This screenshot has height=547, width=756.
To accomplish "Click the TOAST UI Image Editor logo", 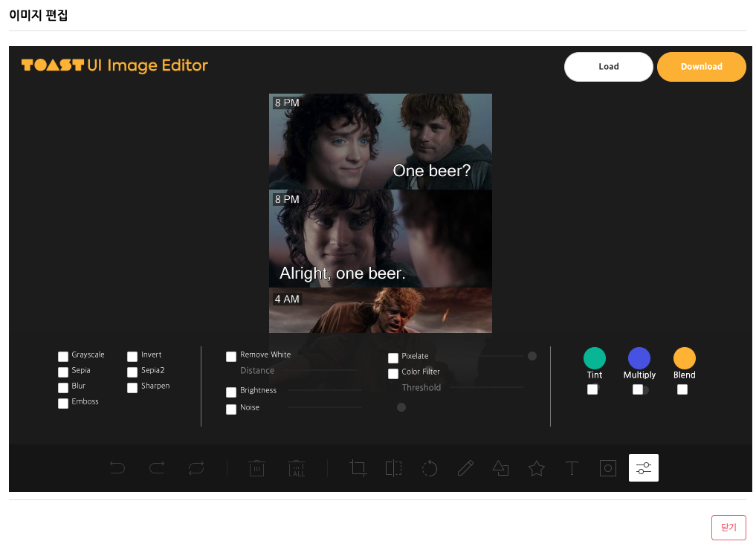I will click(x=114, y=65).
